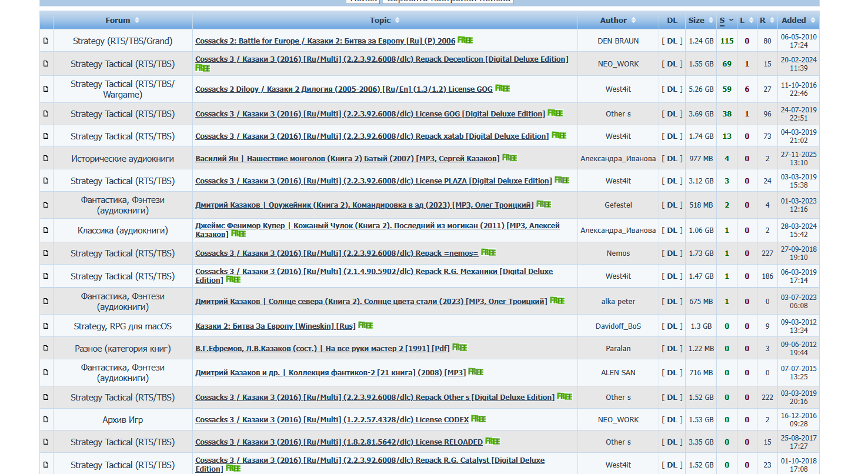The width and height of the screenshot is (868, 474).
Task: Sort by the R column header
Action: pos(767,20)
